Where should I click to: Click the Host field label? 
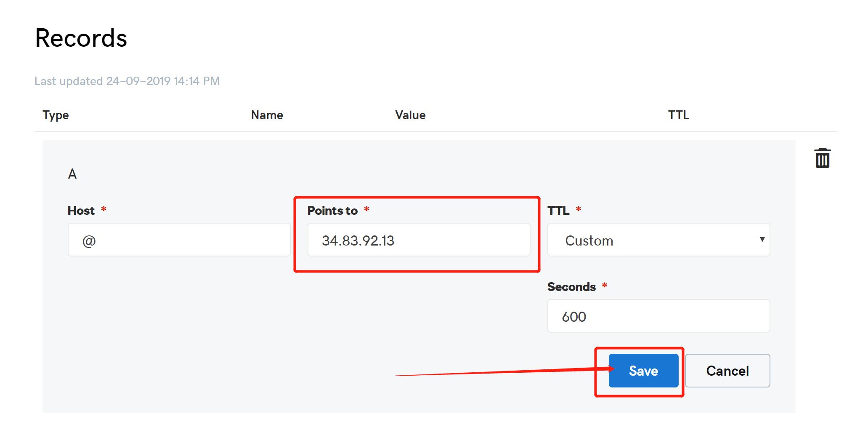pos(81,211)
